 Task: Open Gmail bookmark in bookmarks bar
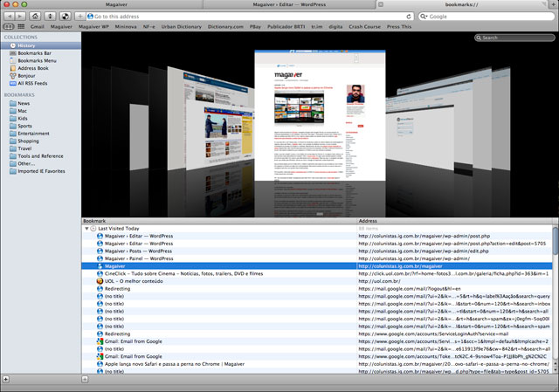38,27
